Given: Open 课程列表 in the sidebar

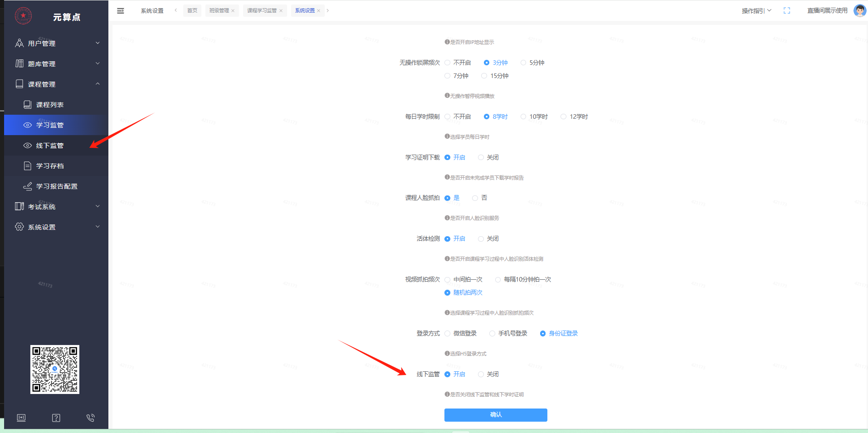Looking at the screenshot, I should tap(56, 105).
